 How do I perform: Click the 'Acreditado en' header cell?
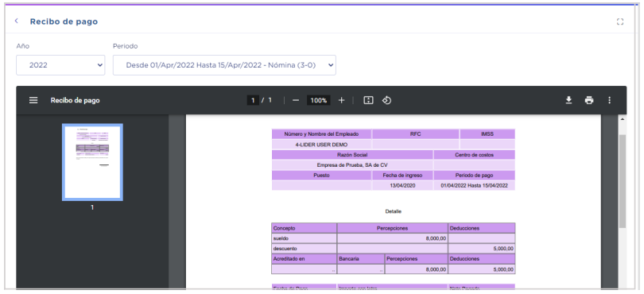[x=304, y=259]
